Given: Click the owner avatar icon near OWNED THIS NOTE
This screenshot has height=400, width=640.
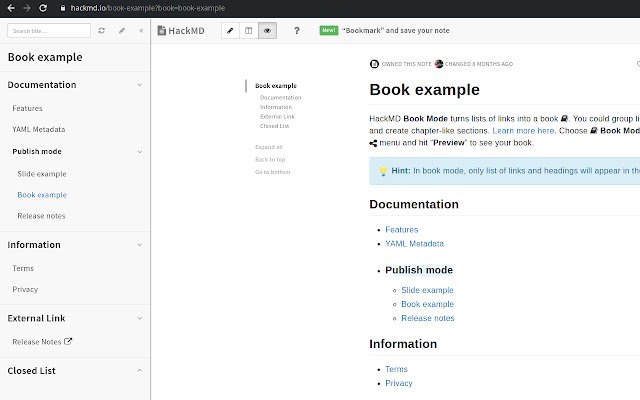Looking at the screenshot, I should point(374,64).
